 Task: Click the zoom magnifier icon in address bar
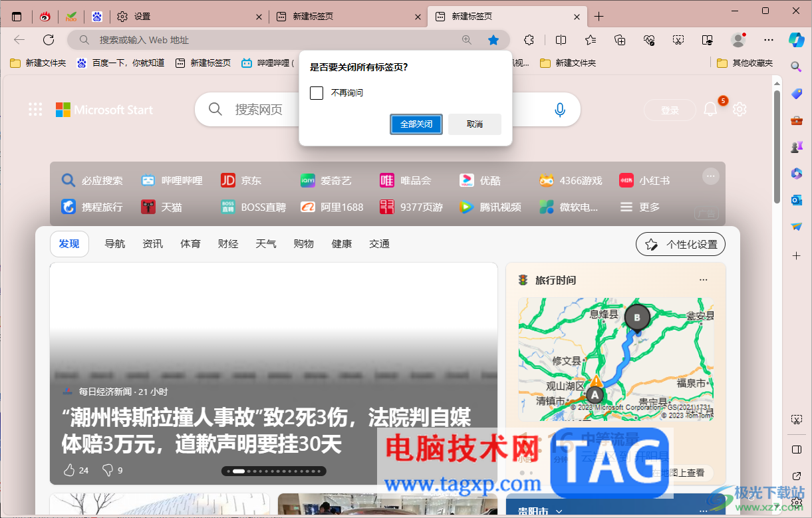pos(467,40)
